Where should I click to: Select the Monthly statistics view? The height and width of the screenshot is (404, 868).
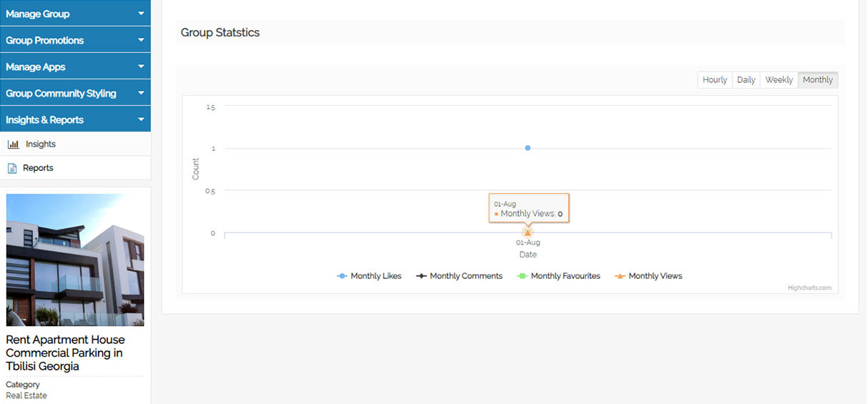point(817,80)
